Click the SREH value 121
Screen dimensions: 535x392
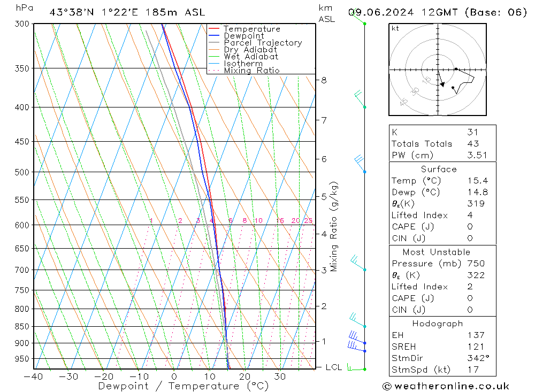tap(476, 347)
